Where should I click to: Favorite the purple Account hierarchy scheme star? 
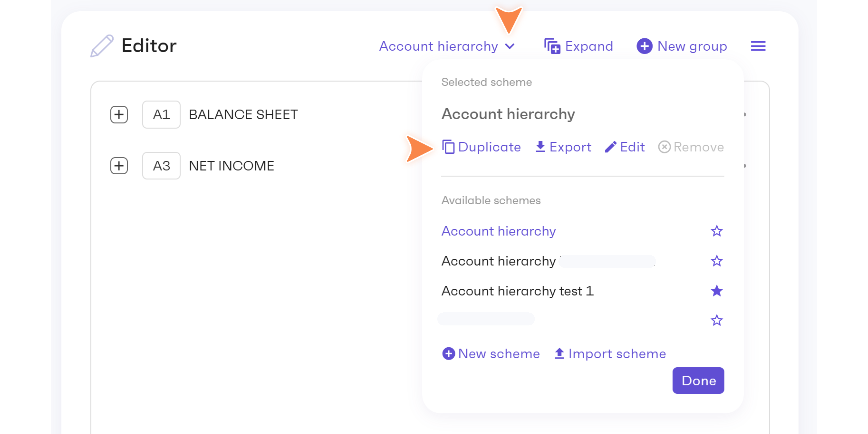[x=717, y=231]
